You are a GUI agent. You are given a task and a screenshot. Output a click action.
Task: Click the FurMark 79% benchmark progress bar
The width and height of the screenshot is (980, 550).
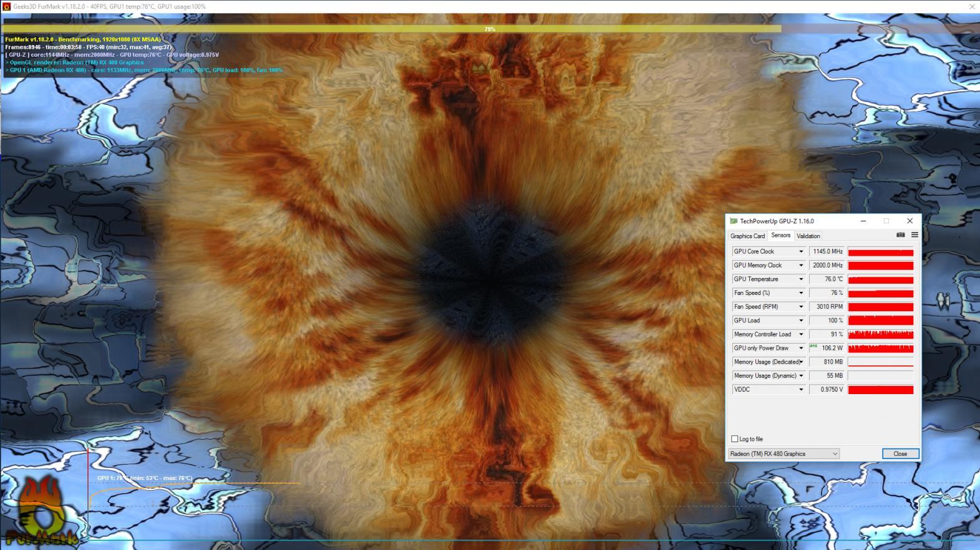(490, 29)
